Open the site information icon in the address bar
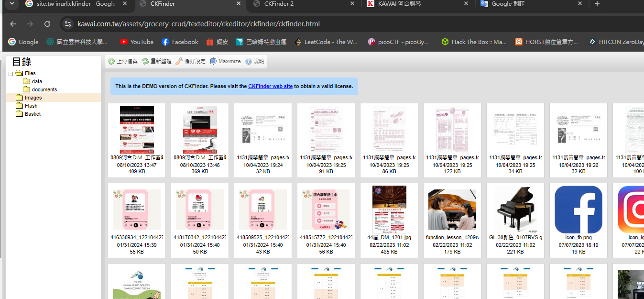Screen dimensions: 644x299 point(68,24)
